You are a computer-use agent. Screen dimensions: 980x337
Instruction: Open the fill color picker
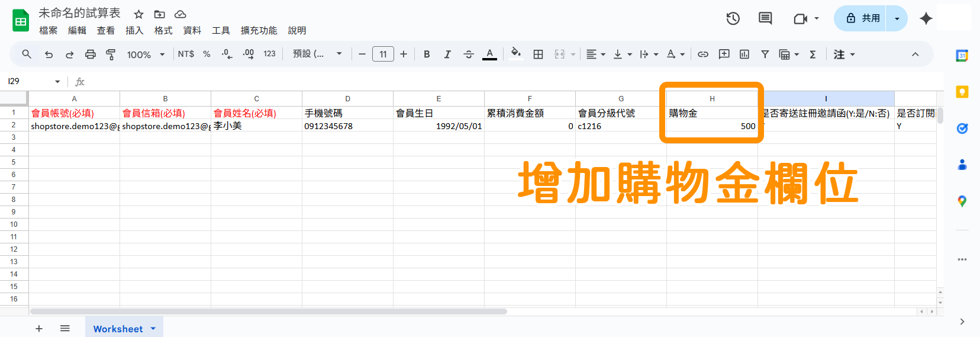516,54
